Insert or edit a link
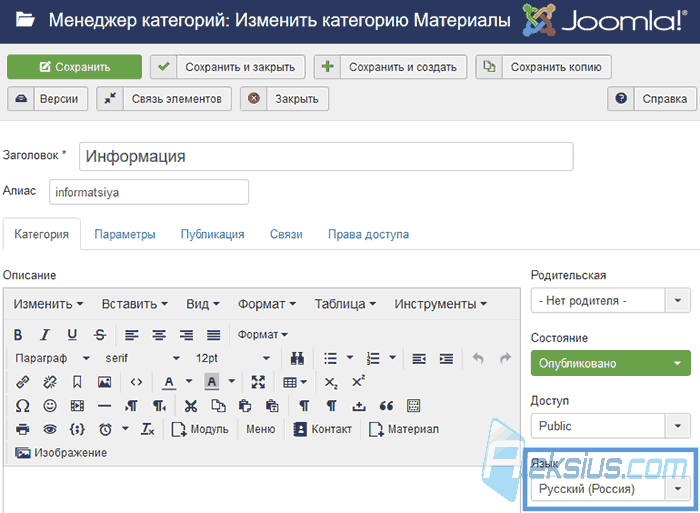Screen dimensions: 700x513 click(x=22, y=382)
